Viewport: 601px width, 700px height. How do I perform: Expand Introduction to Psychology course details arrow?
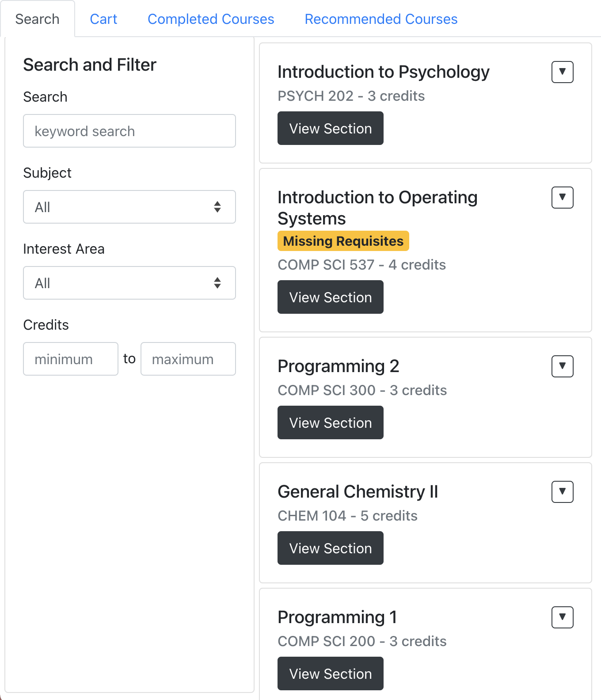562,72
